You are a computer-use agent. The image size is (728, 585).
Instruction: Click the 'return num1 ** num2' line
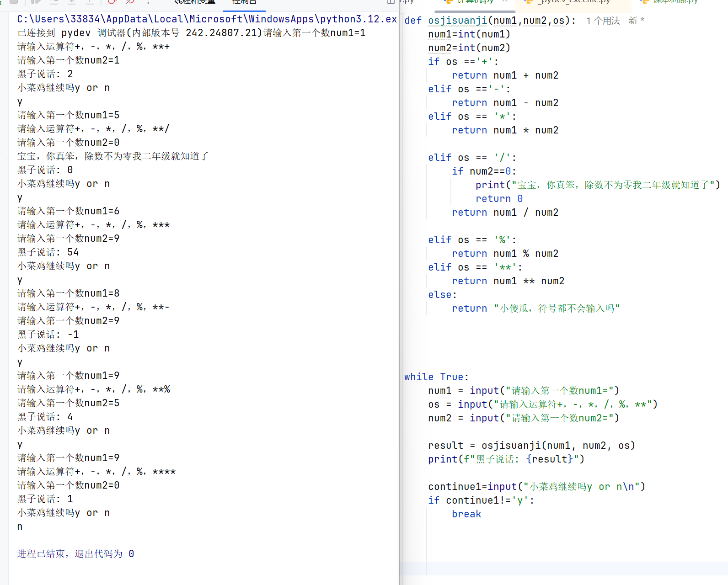[508, 281]
